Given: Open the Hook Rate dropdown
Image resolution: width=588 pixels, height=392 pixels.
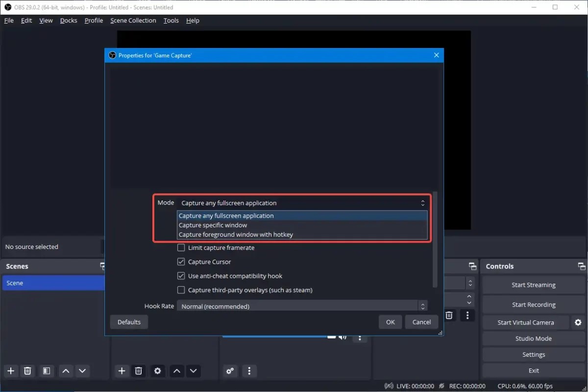Looking at the screenshot, I should coord(301,306).
